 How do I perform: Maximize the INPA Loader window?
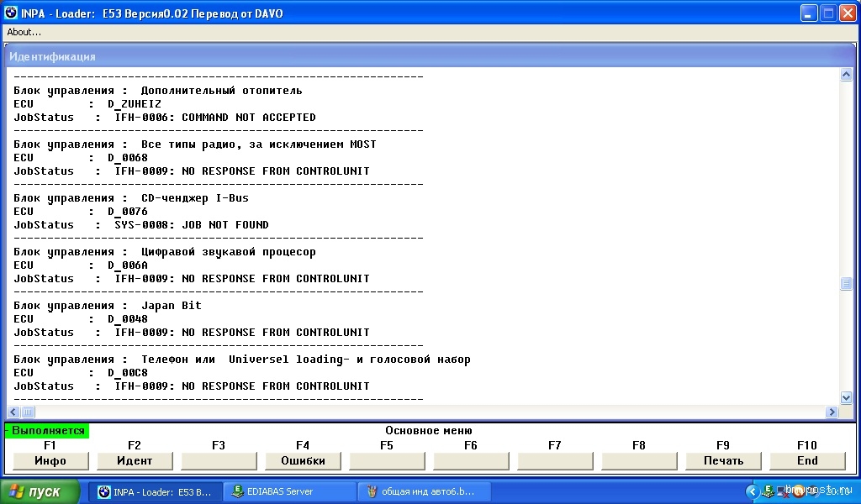(827, 13)
